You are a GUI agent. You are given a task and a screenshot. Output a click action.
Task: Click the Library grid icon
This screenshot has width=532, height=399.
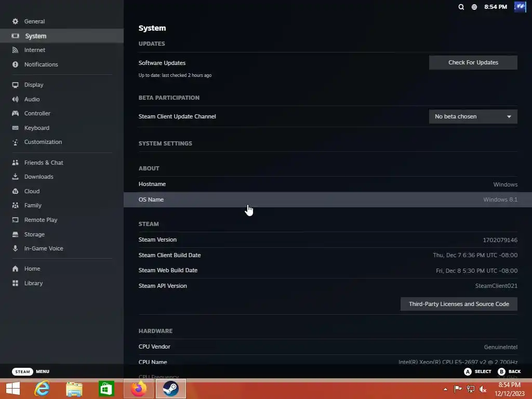tap(15, 283)
